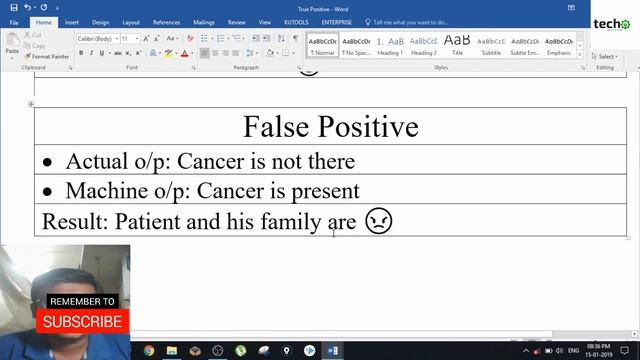This screenshot has height=360, width=640.
Task: Toggle Italic formatting
Action: 91,53
